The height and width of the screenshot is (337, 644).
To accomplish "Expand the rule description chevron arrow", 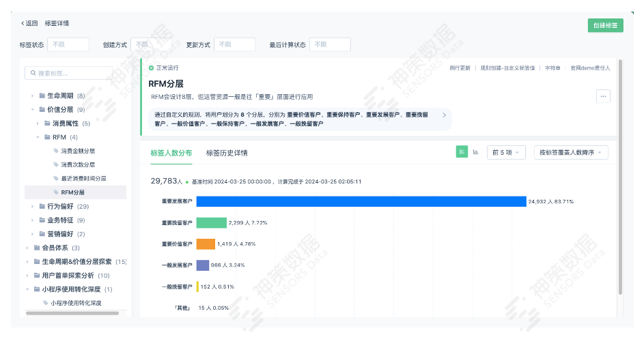I will click(x=444, y=115).
